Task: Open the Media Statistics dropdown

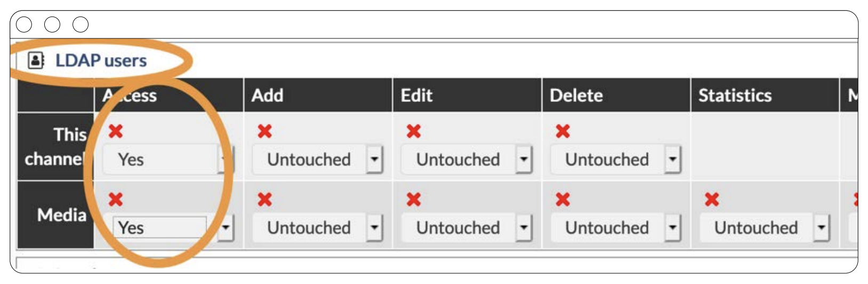Action: (765, 228)
